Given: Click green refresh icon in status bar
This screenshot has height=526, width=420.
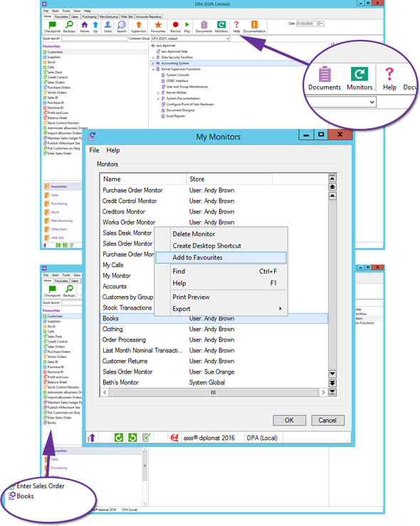Looking at the screenshot, I should pos(119,438).
